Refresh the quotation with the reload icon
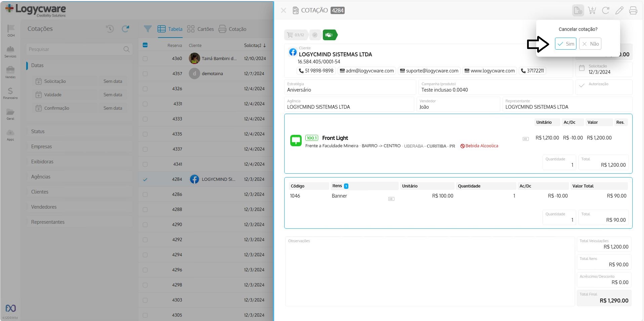This screenshot has width=644, height=321. pyautogui.click(x=606, y=10)
